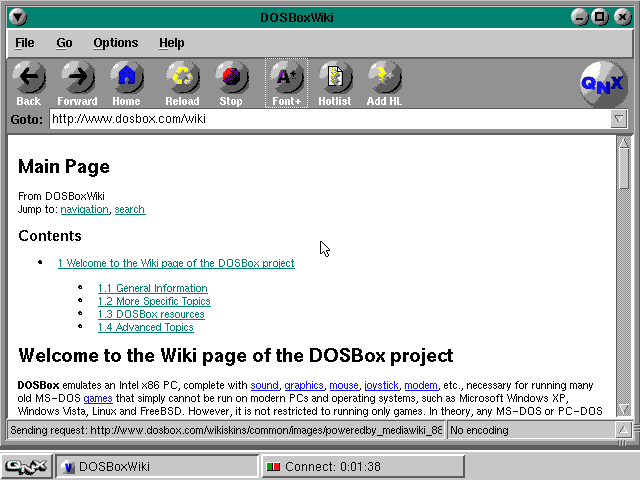The height and width of the screenshot is (480, 640).
Task: Open the Options menu
Action: [x=116, y=43]
